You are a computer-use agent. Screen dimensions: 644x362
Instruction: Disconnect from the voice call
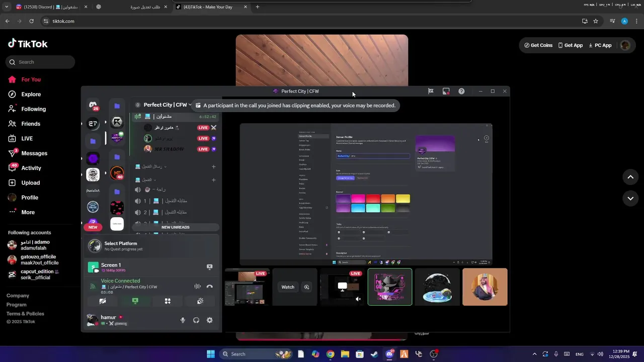pos(210,287)
